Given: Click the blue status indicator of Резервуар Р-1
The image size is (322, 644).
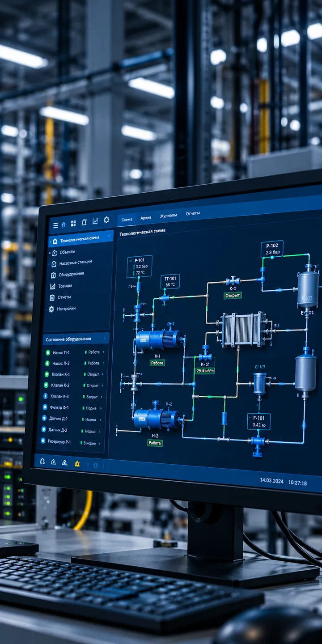Looking at the screenshot, I should click(43, 441).
